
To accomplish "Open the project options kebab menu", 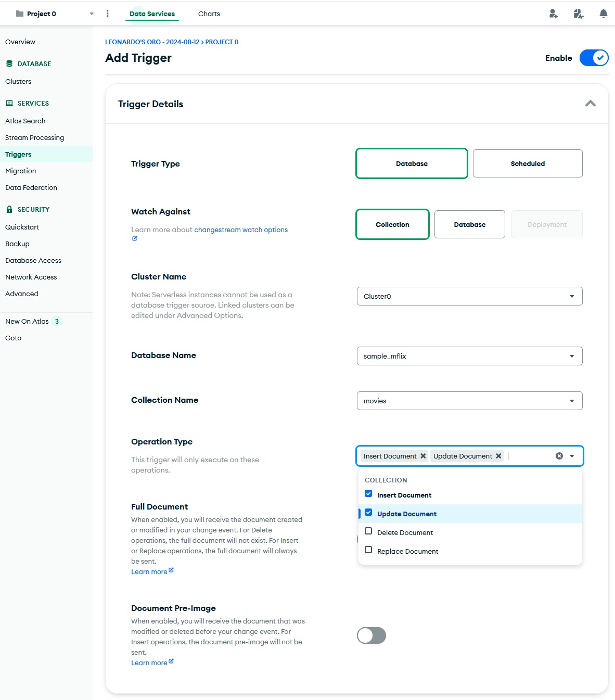I will [x=107, y=14].
